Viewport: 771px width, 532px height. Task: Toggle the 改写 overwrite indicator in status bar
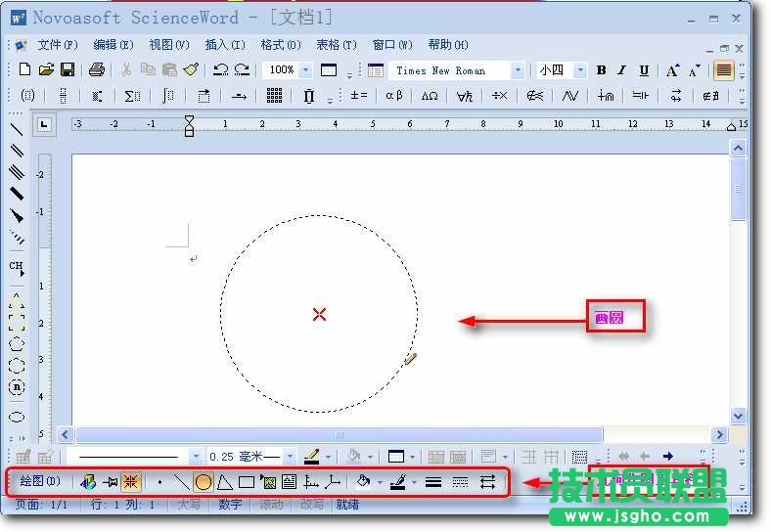point(312,504)
